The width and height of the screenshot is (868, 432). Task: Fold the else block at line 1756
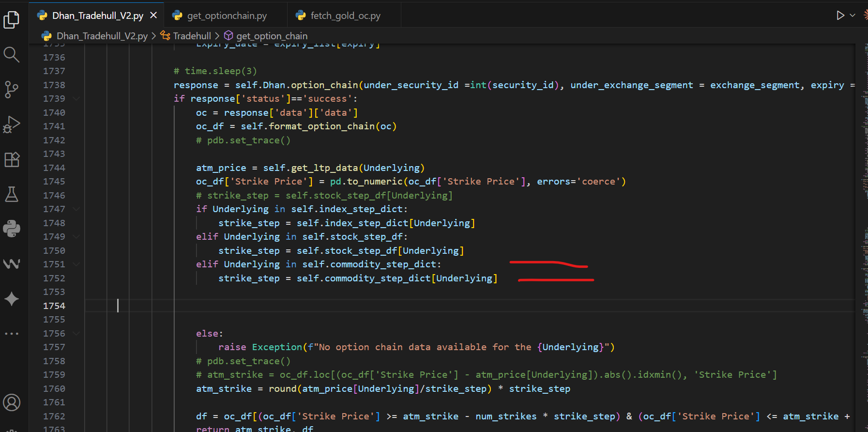pyautogui.click(x=76, y=334)
